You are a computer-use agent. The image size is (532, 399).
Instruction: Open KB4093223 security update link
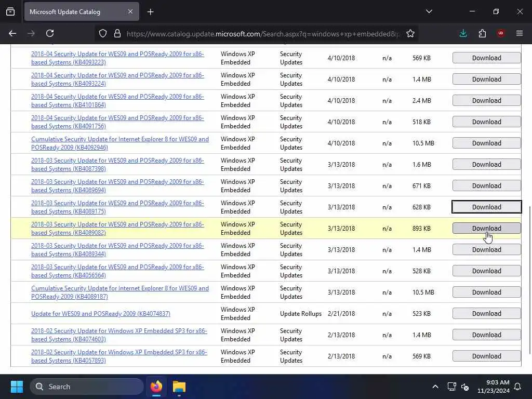[x=117, y=58]
